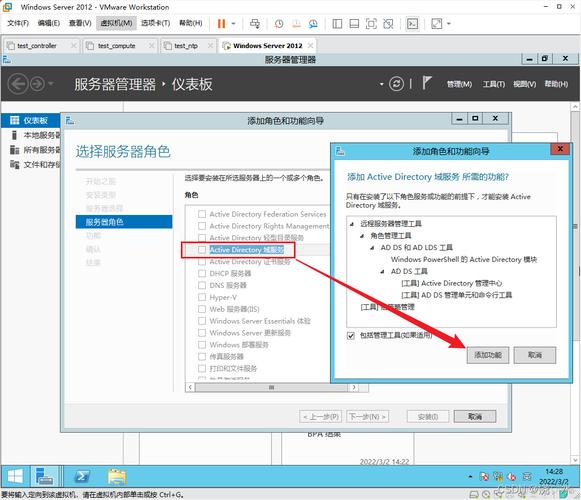Screen dimensions: 581x500
Task: Open Server Manager 视图(V) menu
Action: 525,84
